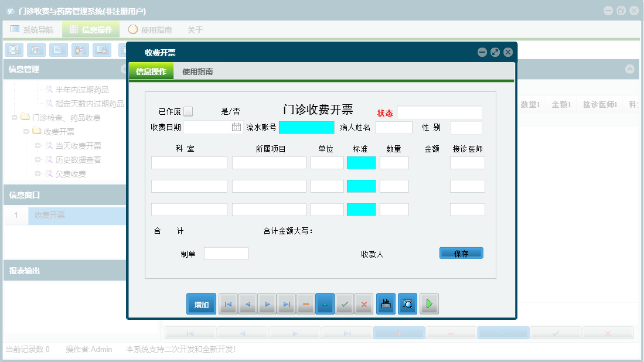Click the blue up-triangle edit icon

[325, 304]
